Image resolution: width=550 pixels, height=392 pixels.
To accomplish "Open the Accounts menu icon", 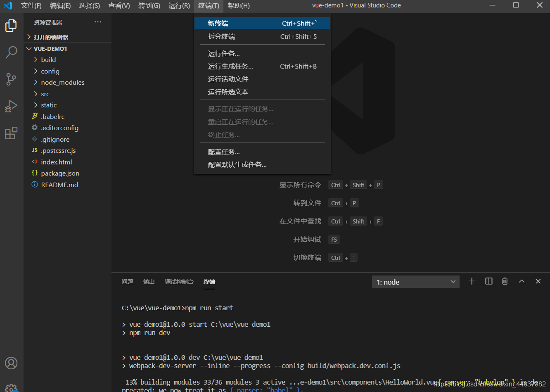I will tap(11, 363).
